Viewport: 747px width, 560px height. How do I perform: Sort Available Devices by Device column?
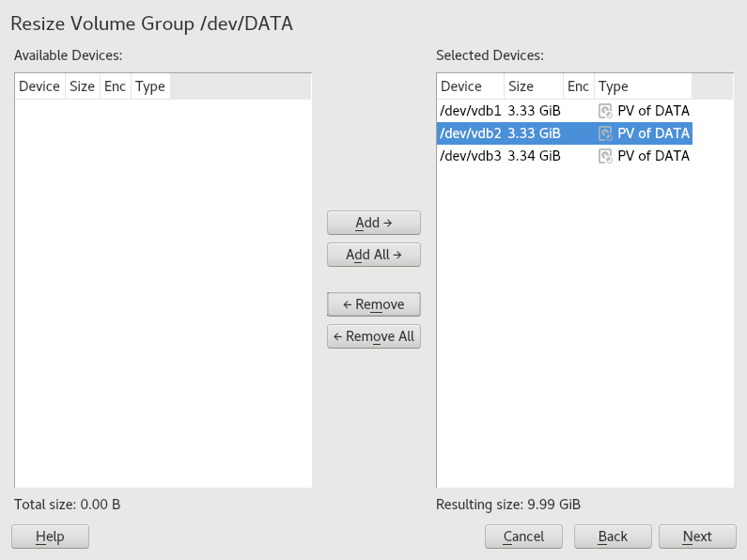pyautogui.click(x=39, y=86)
